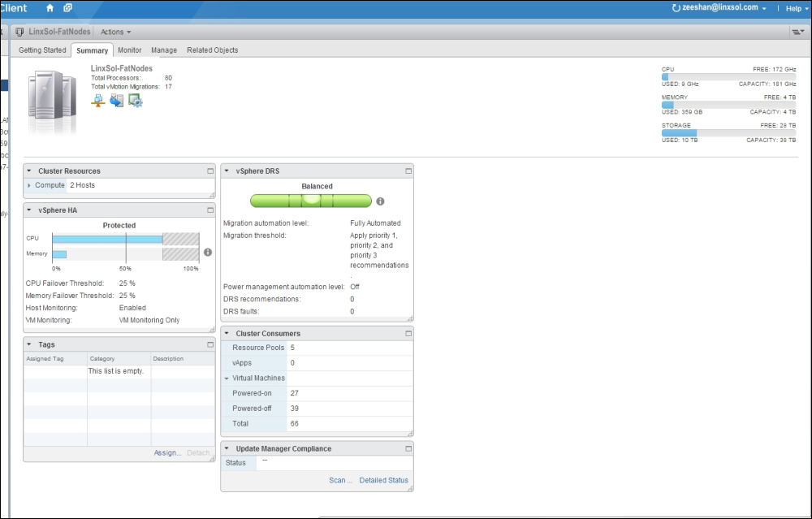Click the LinxSol-FatNodes heading in summary

pos(122,68)
